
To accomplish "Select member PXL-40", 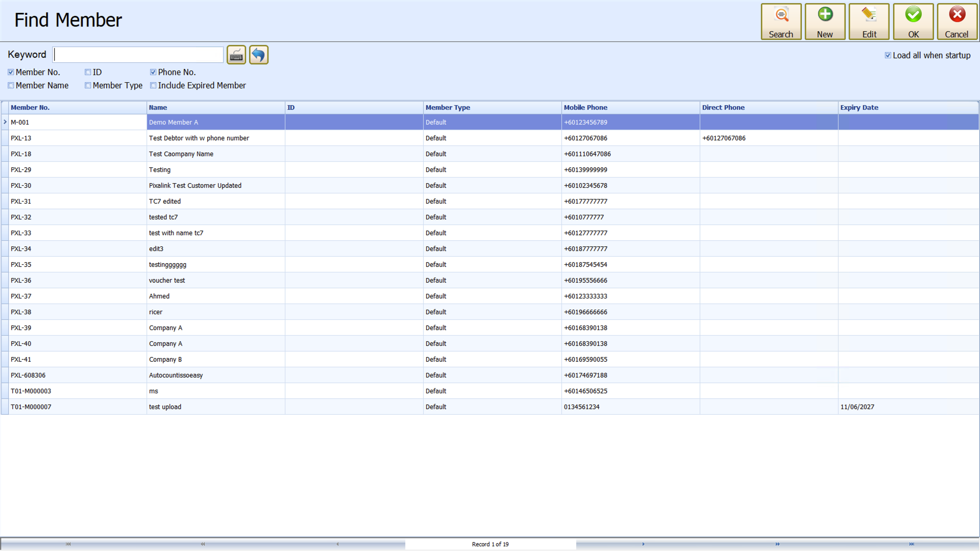I will (x=21, y=344).
